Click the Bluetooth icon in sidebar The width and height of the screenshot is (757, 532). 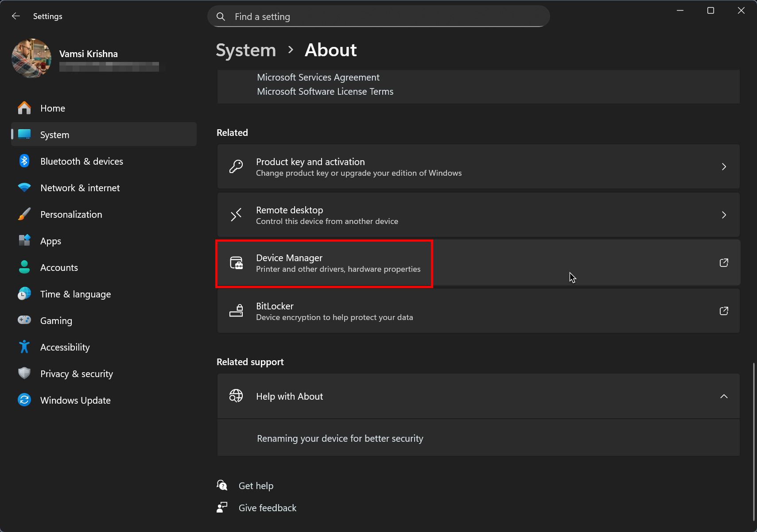point(24,161)
